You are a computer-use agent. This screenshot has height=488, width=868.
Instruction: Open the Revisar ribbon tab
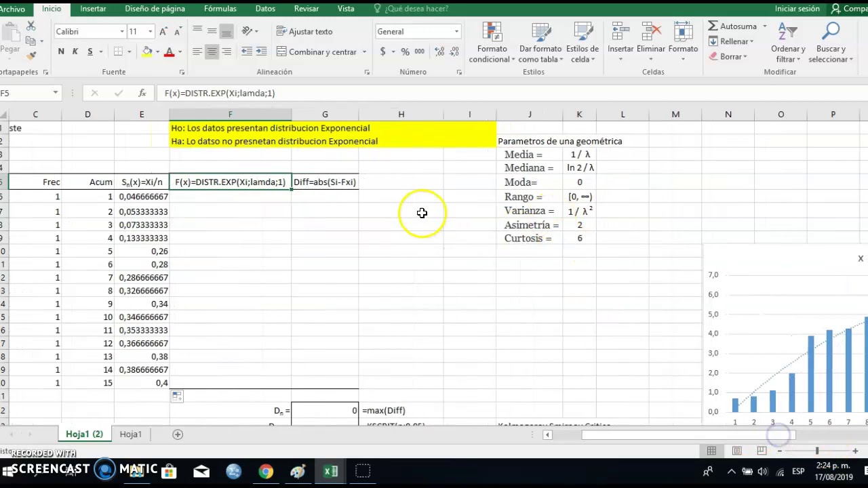point(307,9)
